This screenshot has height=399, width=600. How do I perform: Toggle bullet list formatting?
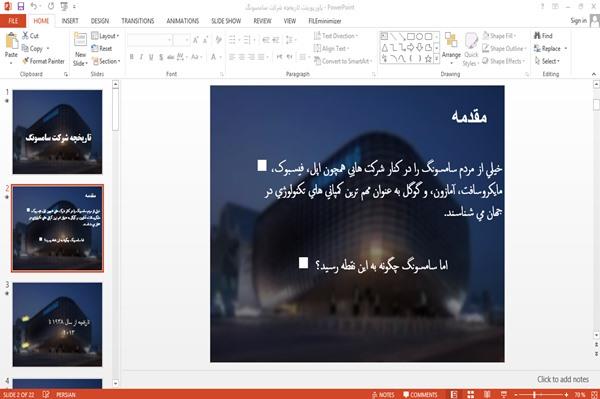click(232, 40)
